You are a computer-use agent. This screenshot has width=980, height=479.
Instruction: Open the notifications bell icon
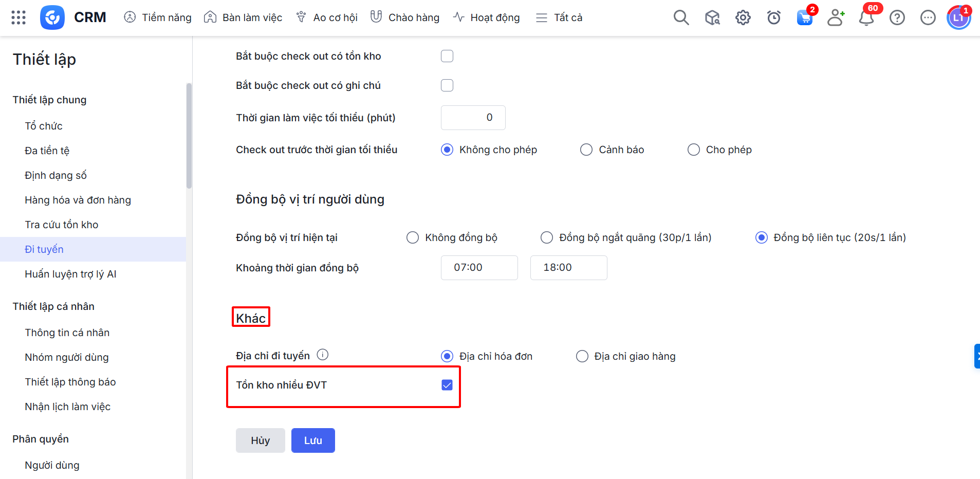(x=866, y=18)
